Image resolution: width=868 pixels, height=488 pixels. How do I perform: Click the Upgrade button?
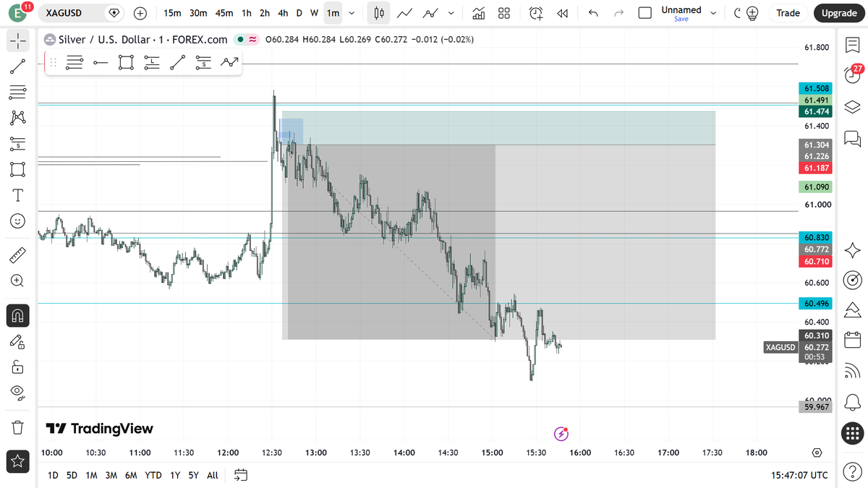(x=839, y=13)
